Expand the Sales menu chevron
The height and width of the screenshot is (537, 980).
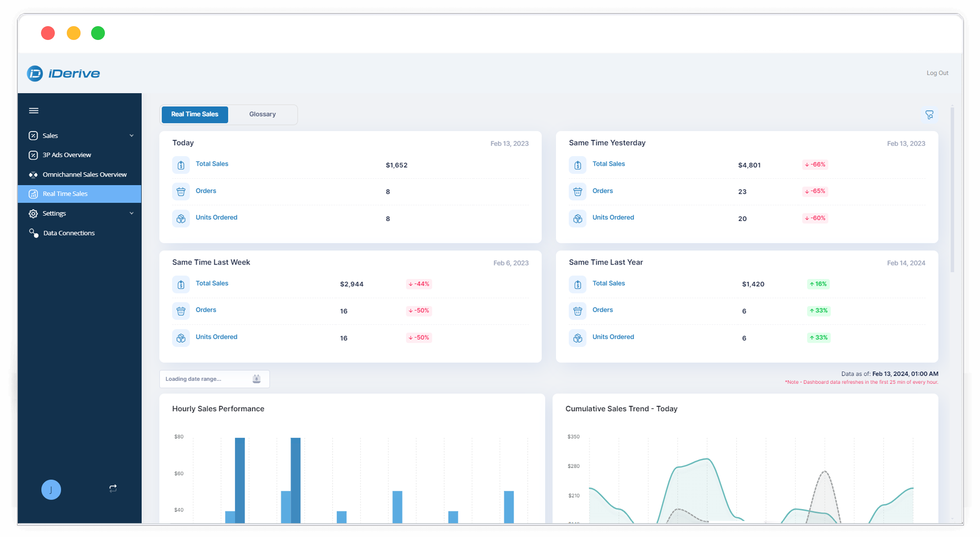[x=132, y=135]
